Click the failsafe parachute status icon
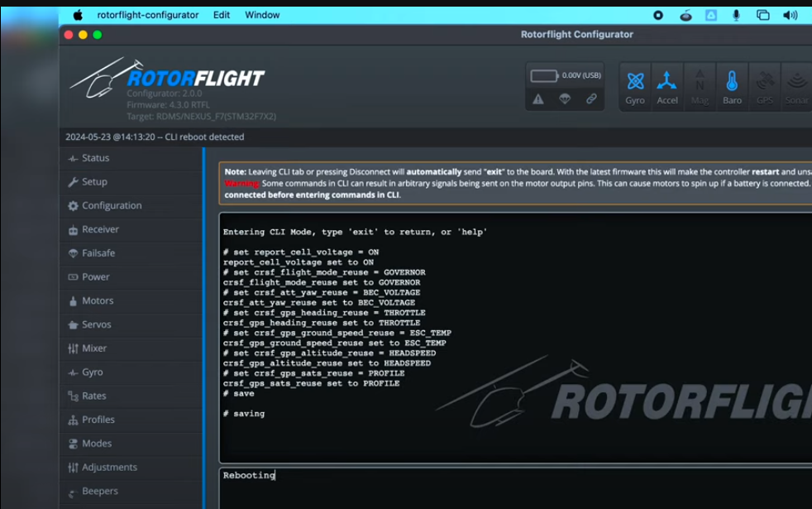 click(565, 98)
